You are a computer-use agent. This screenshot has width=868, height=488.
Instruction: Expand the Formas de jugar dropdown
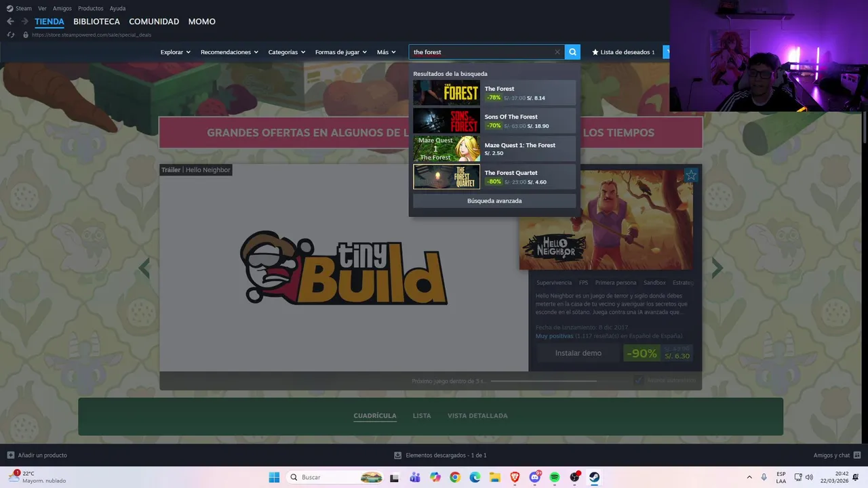click(x=341, y=52)
